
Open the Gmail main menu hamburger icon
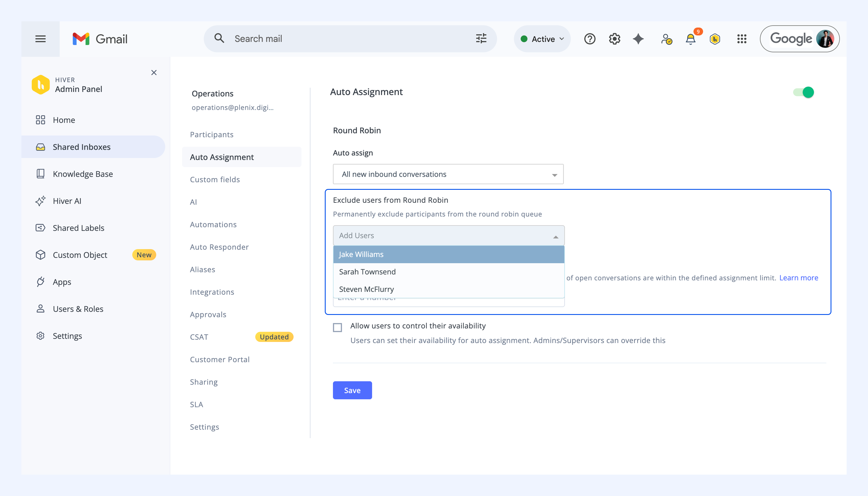(40, 39)
